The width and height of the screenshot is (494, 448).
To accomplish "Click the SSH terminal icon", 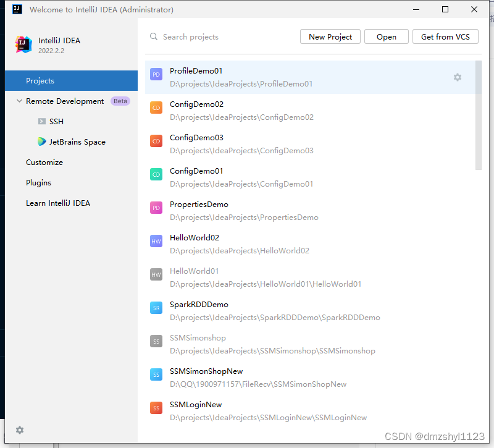I will pyautogui.click(x=42, y=121).
